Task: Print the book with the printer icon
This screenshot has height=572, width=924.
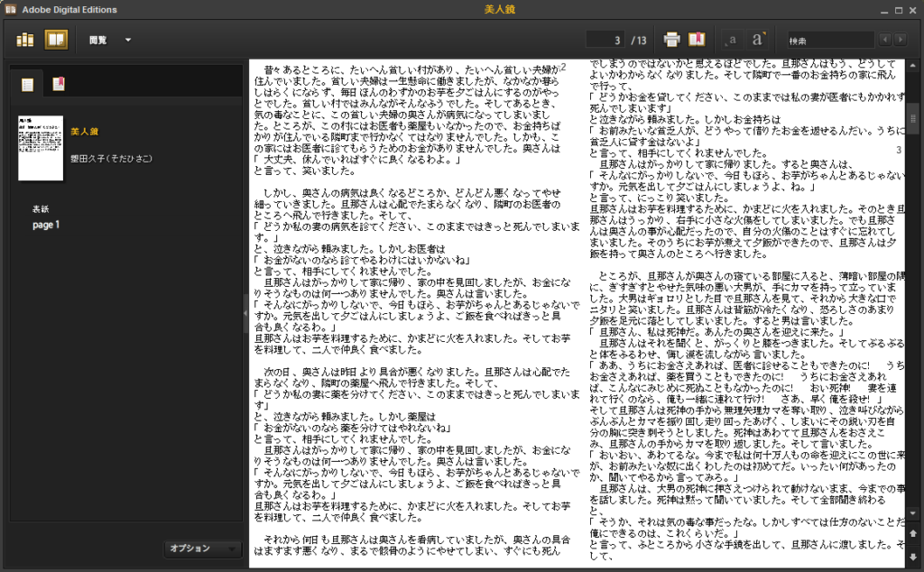Action: 671,40
